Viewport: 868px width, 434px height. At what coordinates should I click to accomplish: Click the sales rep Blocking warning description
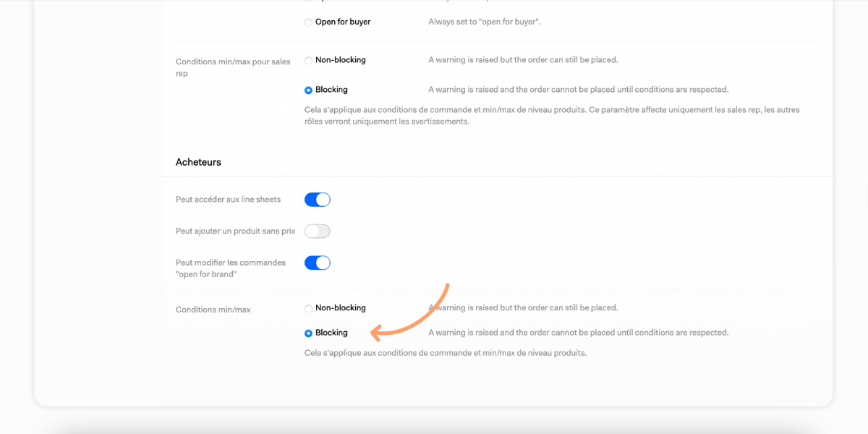coord(578,90)
